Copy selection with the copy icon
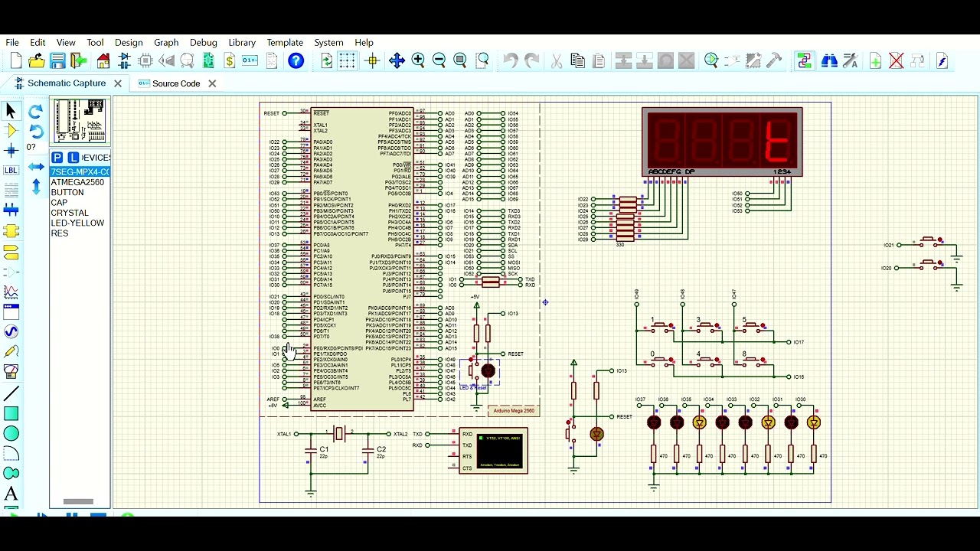980x551 pixels. pos(578,61)
